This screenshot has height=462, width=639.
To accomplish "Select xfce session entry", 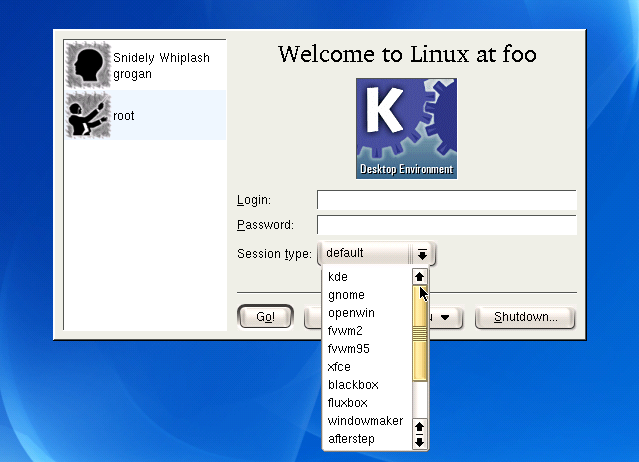I will point(339,367).
